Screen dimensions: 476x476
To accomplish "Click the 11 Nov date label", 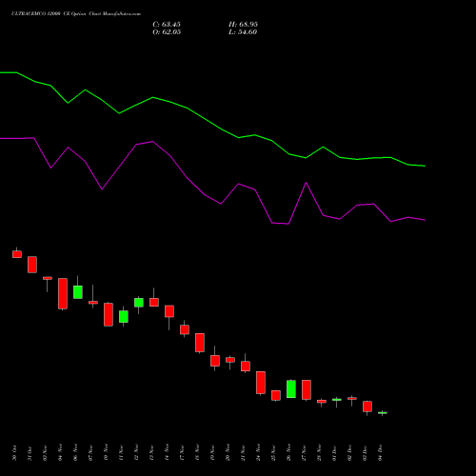I will (121, 453).
